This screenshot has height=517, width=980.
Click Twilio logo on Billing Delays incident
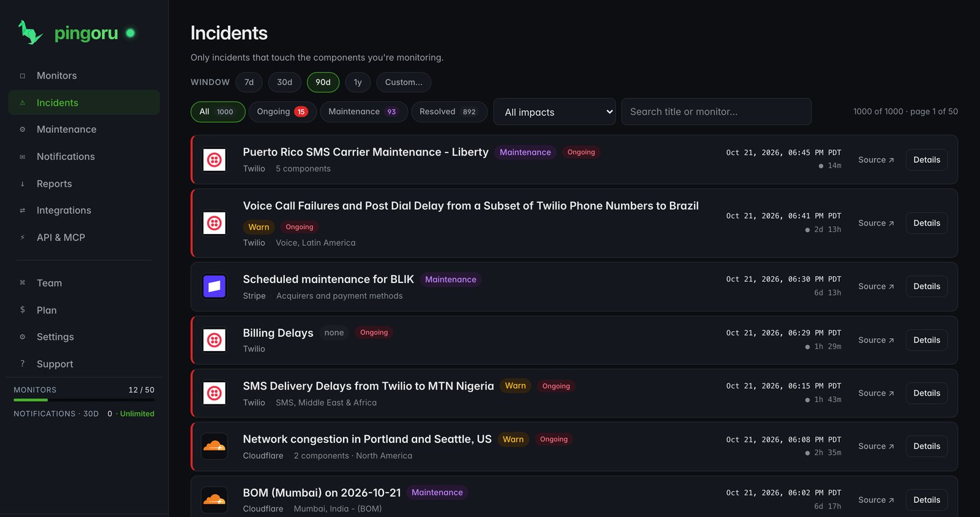214,340
